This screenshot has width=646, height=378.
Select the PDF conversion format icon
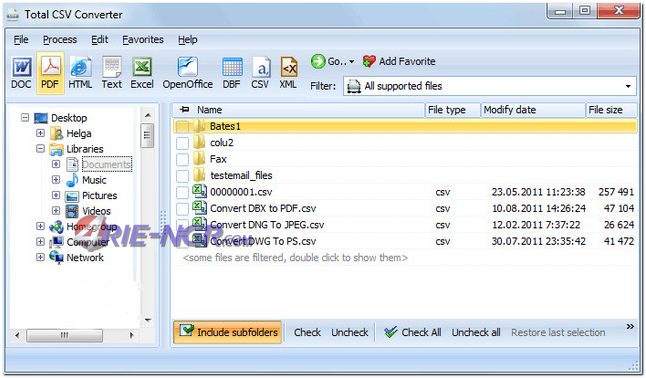pyautogui.click(x=50, y=66)
